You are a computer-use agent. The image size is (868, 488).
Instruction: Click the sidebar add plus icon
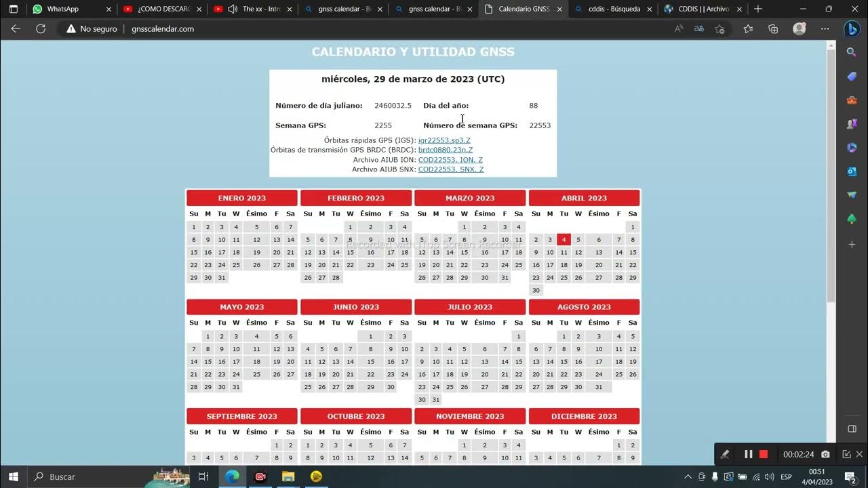pos(852,244)
